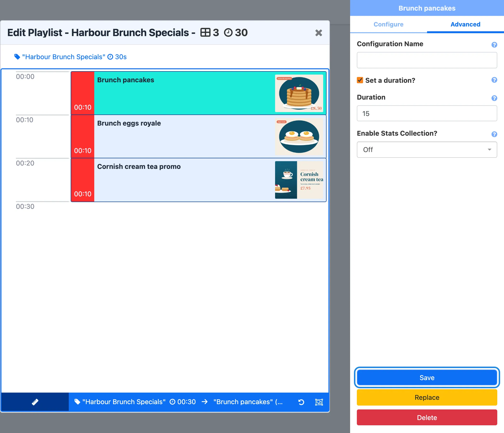
Task: Click the tag icon beside Harbour Brunch Specials
Action: tap(17, 57)
